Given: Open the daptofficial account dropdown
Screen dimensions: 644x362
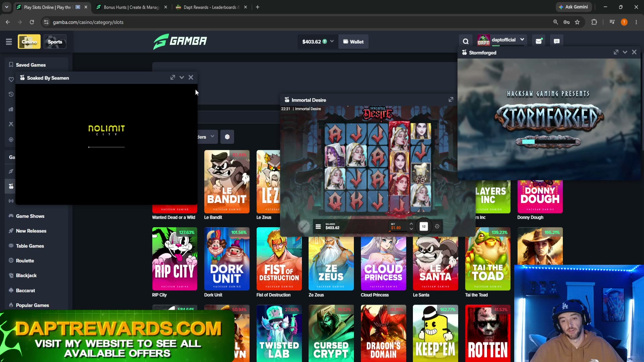Looking at the screenshot, I should (522, 40).
